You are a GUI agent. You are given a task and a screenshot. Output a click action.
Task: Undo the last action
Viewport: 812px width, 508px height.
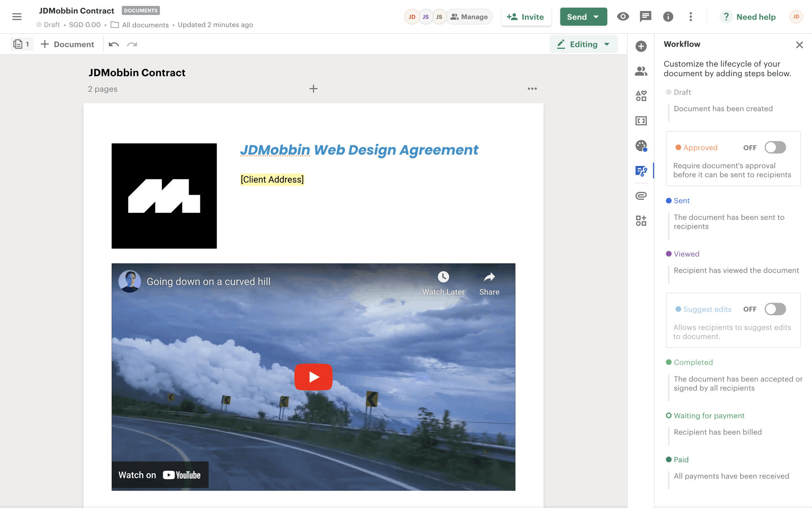113,44
